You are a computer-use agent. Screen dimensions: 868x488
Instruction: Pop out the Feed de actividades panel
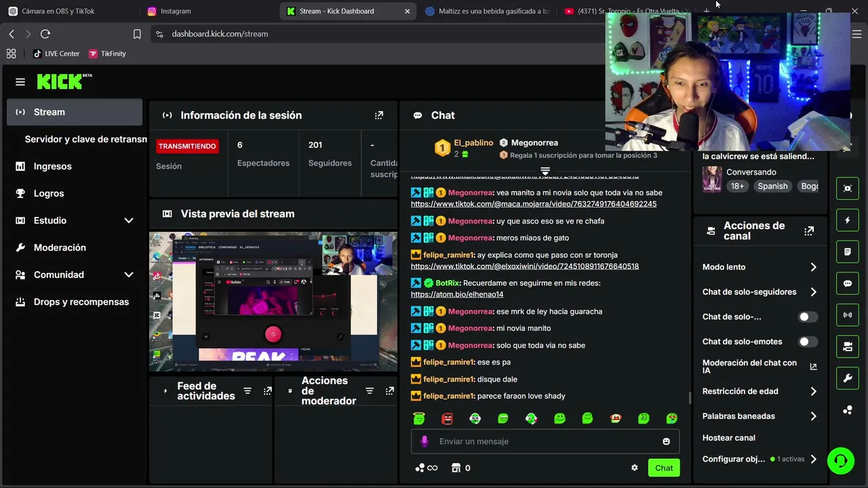pyautogui.click(x=268, y=391)
